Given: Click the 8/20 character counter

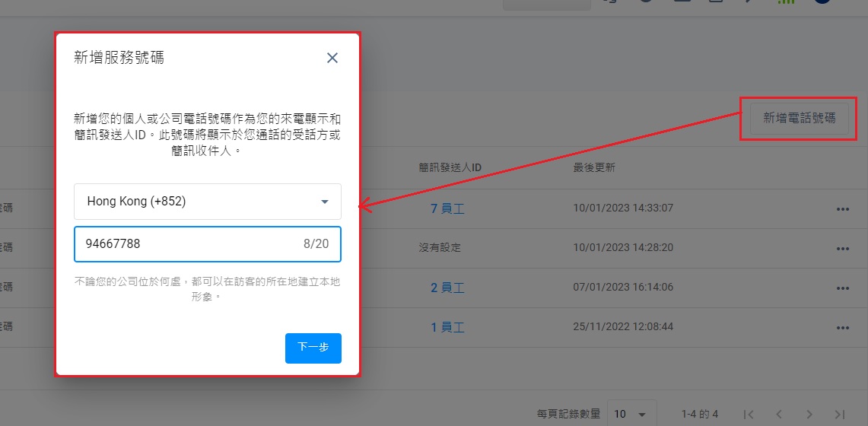Looking at the screenshot, I should 316,243.
